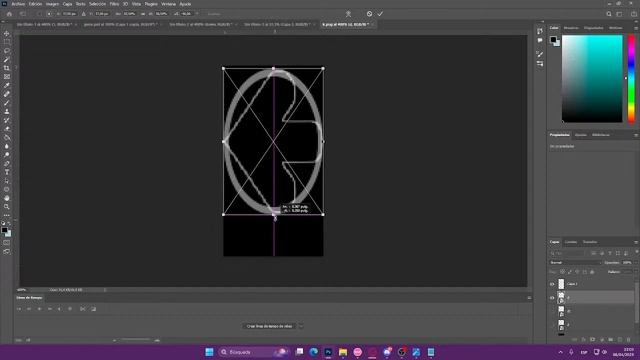Select the Brush tool
The height and width of the screenshot is (360, 640).
(x=7, y=103)
